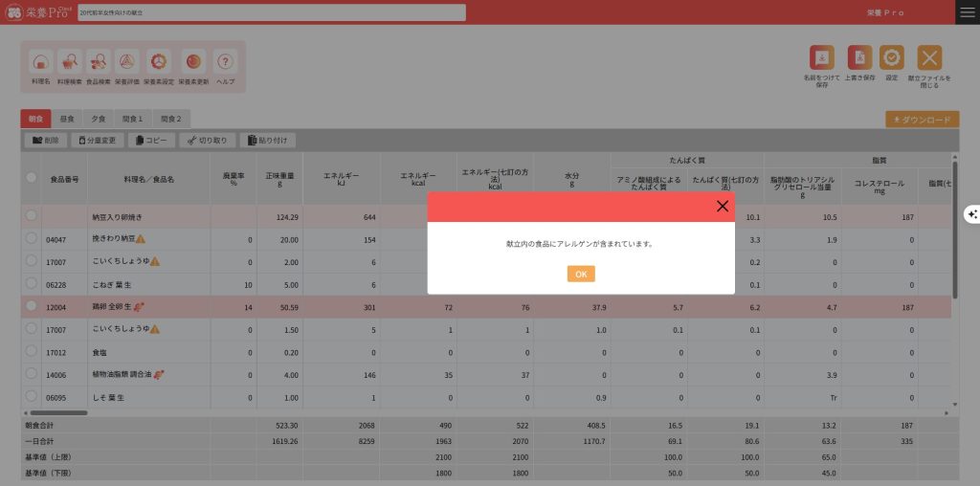Click the allergen icon beside 植物油脂類 調合油

(159, 374)
